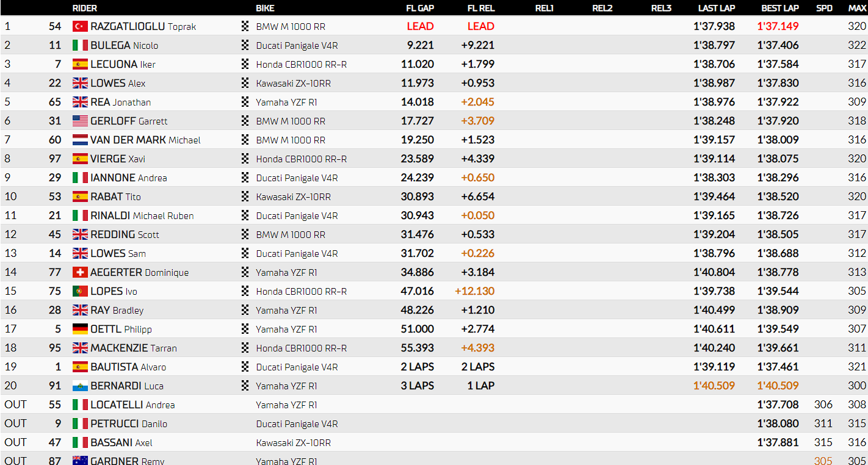Select the LAST LAP column header
This screenshot has height=465, width=868.
tap(717, 8)
